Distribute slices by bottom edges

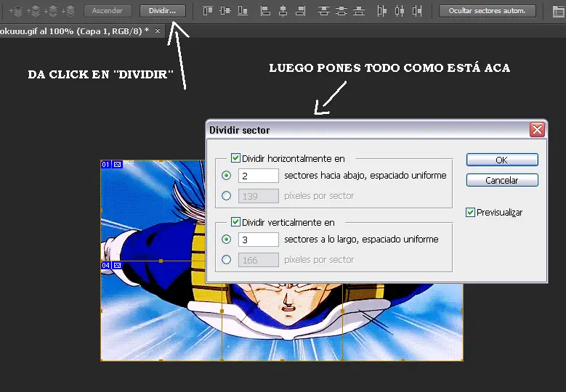pos(358,11)
